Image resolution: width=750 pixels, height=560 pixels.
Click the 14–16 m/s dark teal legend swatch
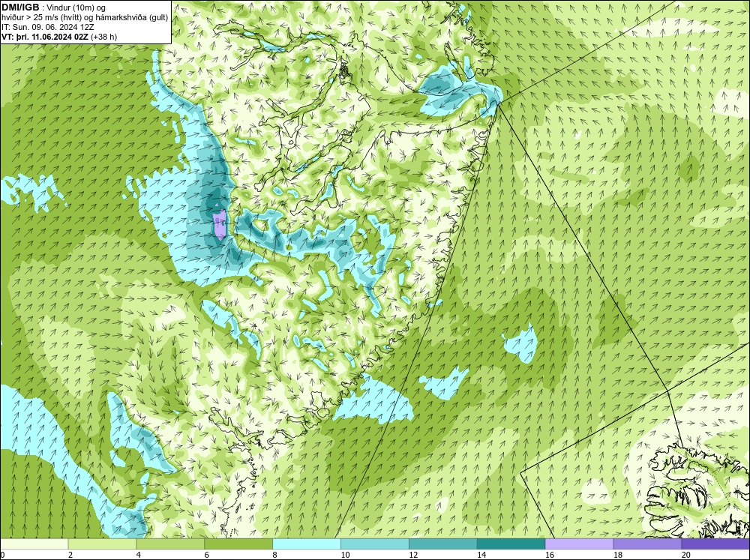tap(511, 544)
